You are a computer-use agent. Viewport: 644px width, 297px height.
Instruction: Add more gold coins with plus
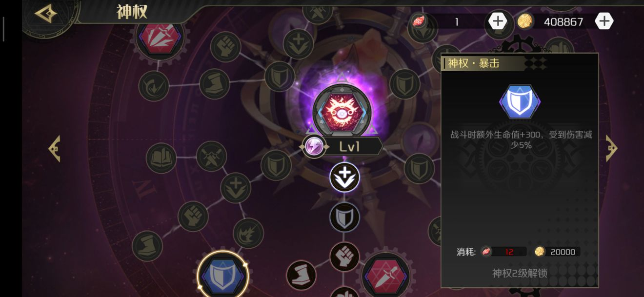coord(604,21)
